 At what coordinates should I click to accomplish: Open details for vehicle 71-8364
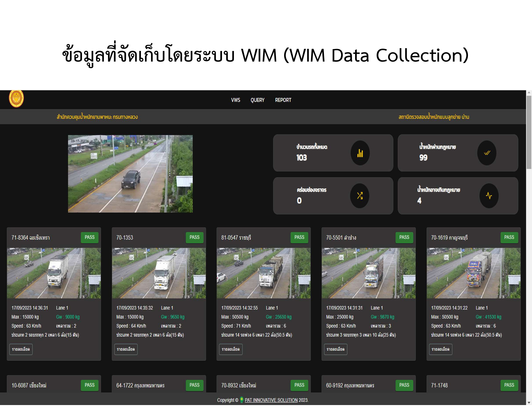coord(21,349)
